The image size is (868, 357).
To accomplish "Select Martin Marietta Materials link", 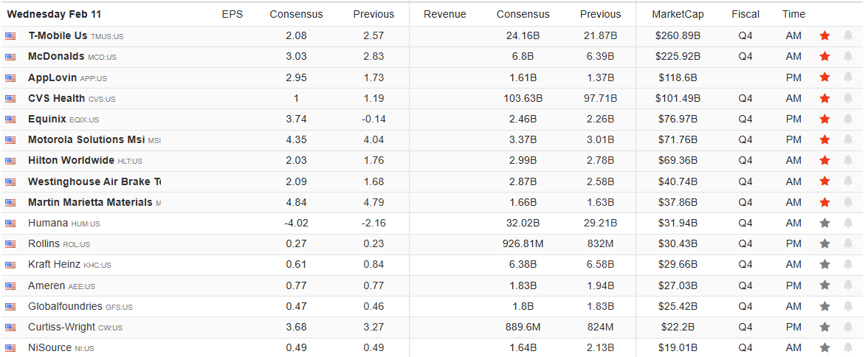I will pyautogui.click(x=90, y=202).
